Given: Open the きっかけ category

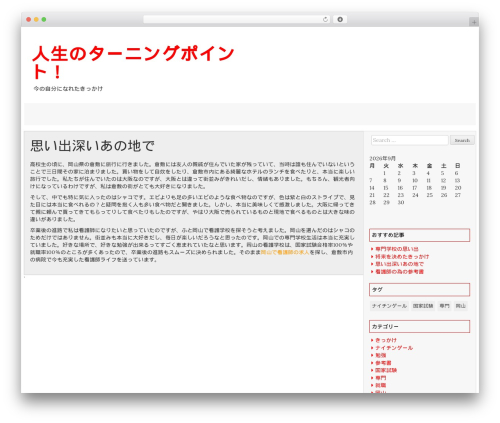Looking at the screenshot, I should (x=386, y=340).
